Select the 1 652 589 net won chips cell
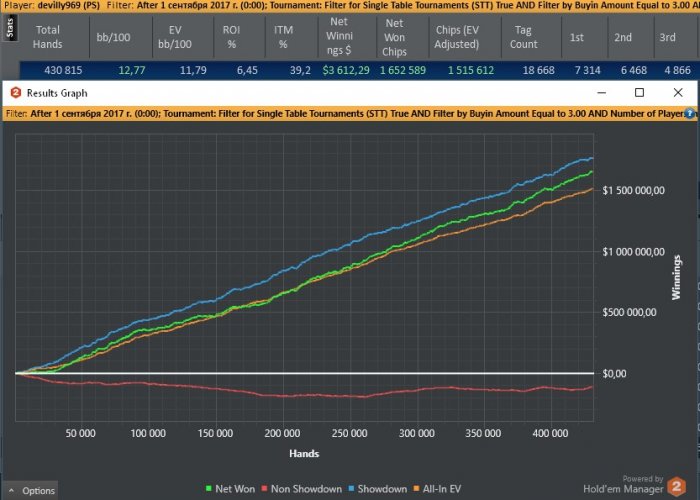Viewport: 700px width, 500px height. pos(403,70)
